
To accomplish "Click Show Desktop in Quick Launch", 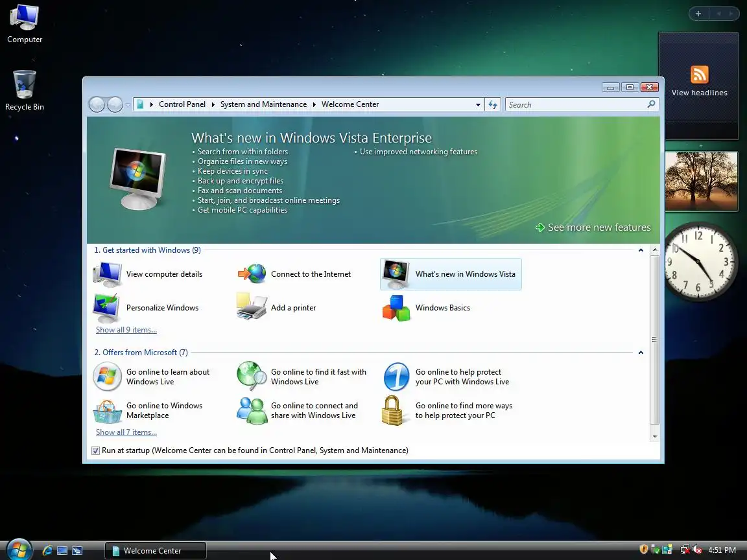I will coord(62,550).
